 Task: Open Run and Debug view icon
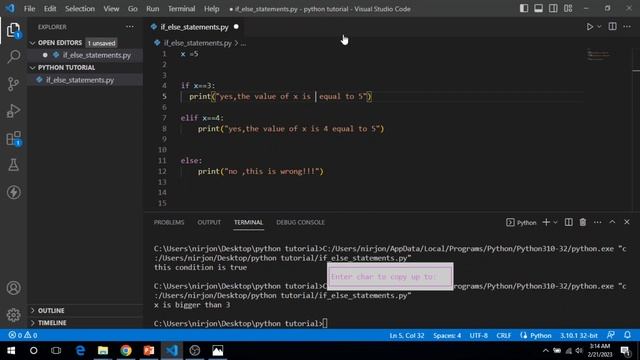(13, 111)
